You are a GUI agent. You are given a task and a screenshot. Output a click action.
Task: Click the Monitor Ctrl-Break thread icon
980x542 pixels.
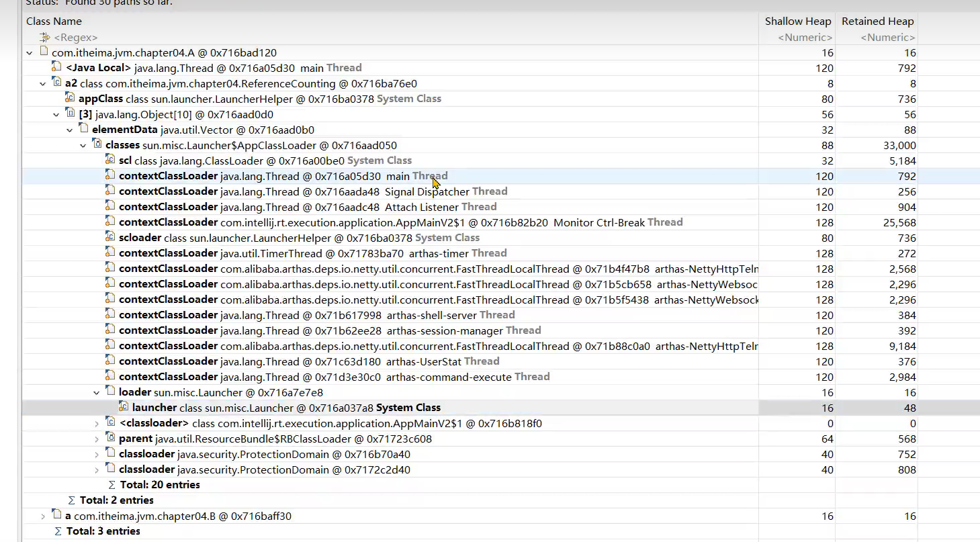[111, 222]
